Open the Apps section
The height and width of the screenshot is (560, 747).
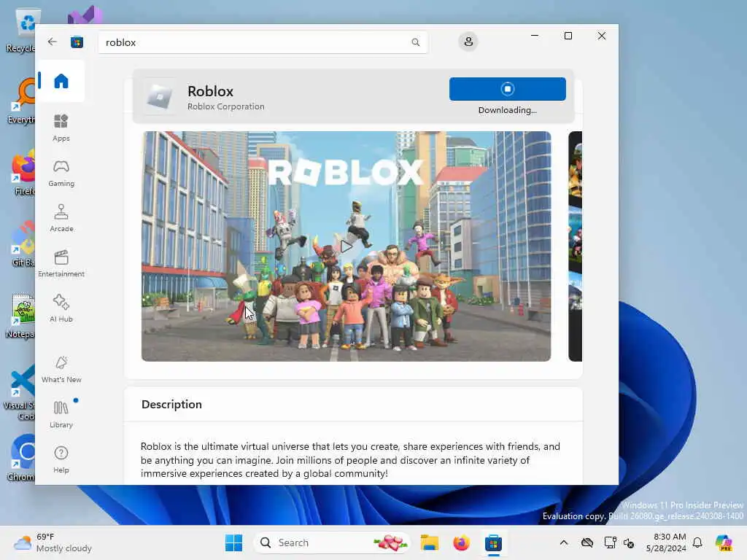(61, 128)
